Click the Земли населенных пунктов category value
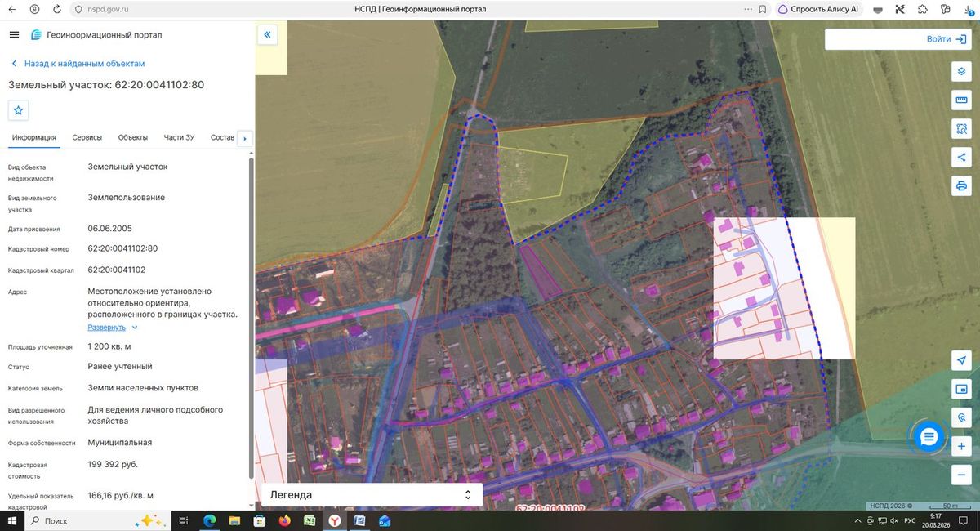The width and height of the screenshot is (980, 531). (x=143, y=387)
